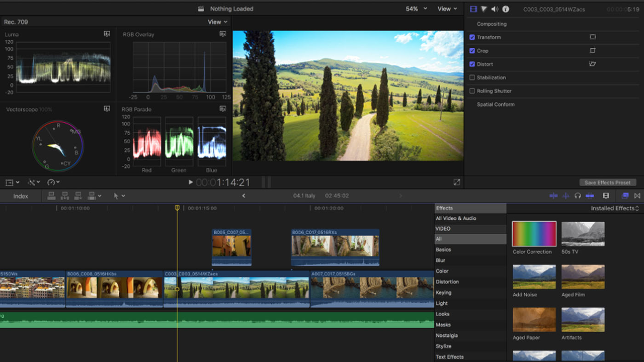This screenshot has height=362, width=644.
Task: Open the timeline Index panel
Action: click(x=20, y=196)
